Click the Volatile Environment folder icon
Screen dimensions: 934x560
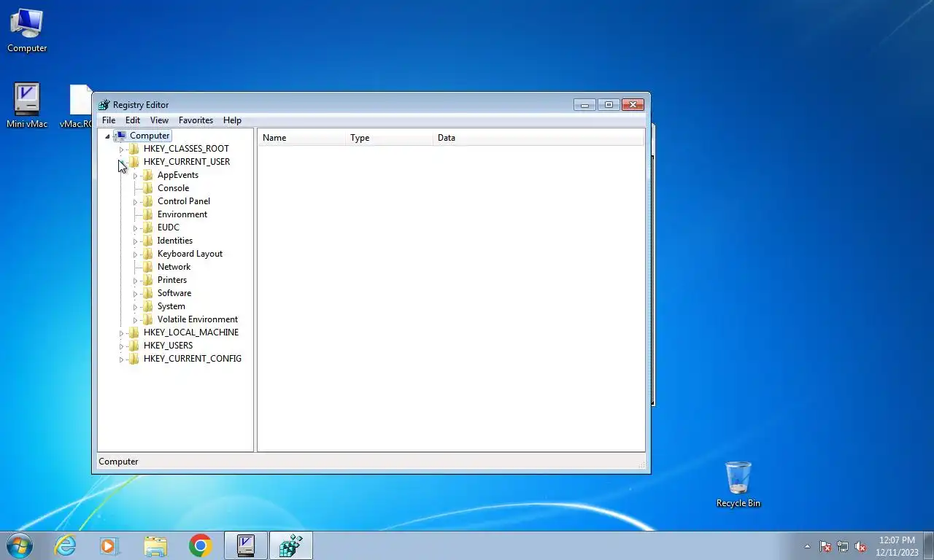click(x=148, y=319)
